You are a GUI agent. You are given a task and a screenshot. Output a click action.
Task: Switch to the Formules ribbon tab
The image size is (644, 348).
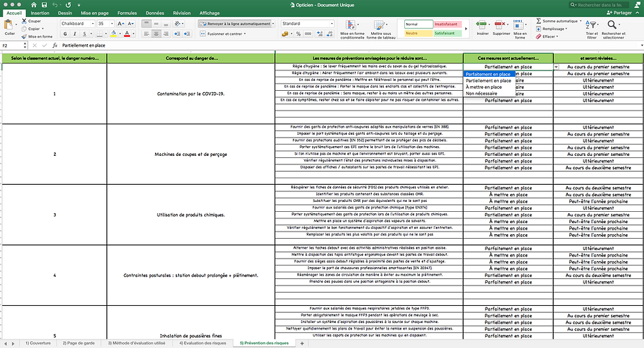coord(127,13)
